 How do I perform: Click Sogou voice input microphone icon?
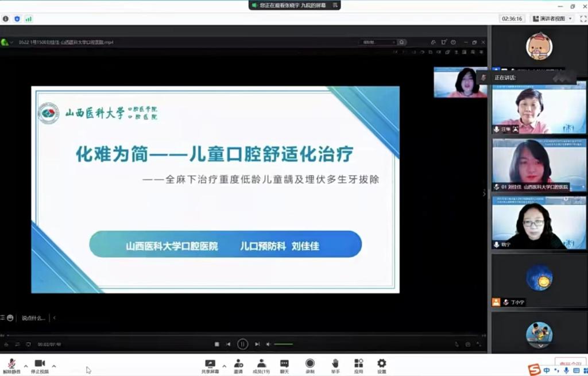click(566, 370)
